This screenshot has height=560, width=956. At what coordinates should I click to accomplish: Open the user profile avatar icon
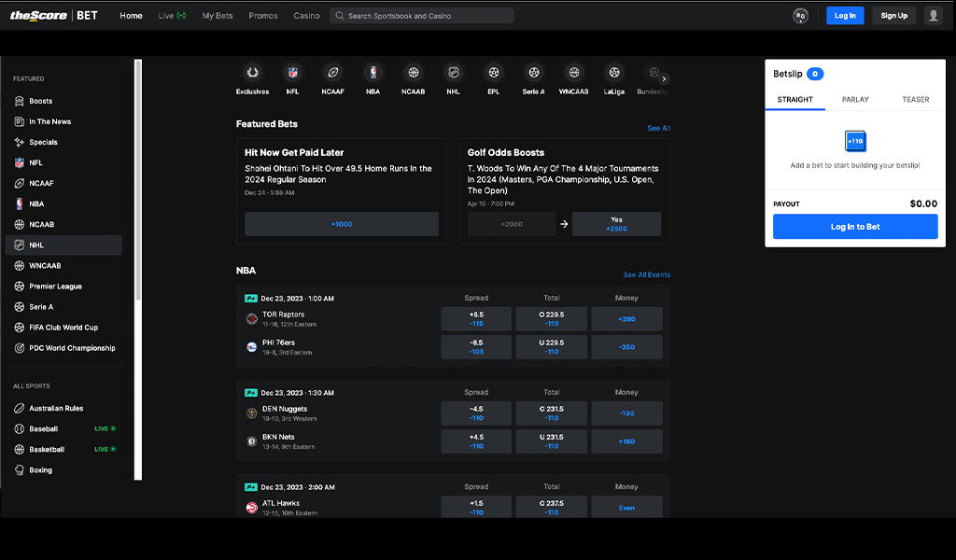[934, 15]
